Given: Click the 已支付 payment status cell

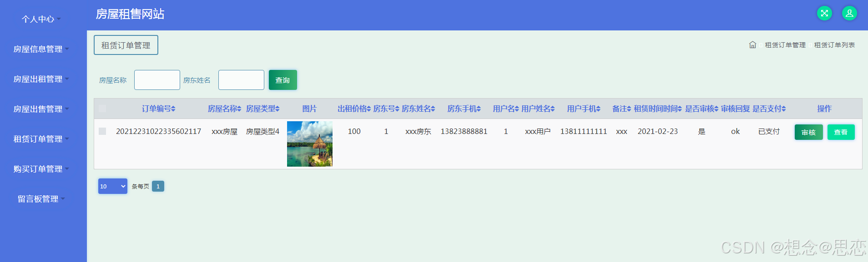Looking at the screenshot, I should (769, 131).
